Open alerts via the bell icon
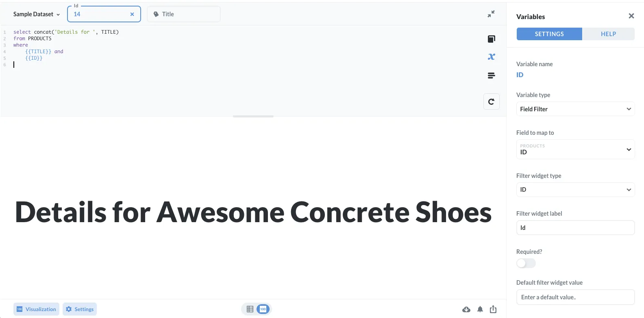The width and height of the screenshot is (644, 318). point(480,309)
